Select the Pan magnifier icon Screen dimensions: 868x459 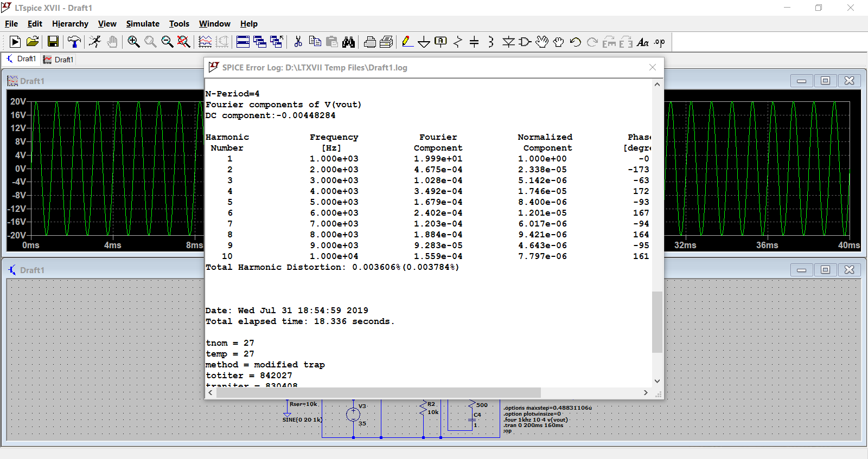(150, 42)
